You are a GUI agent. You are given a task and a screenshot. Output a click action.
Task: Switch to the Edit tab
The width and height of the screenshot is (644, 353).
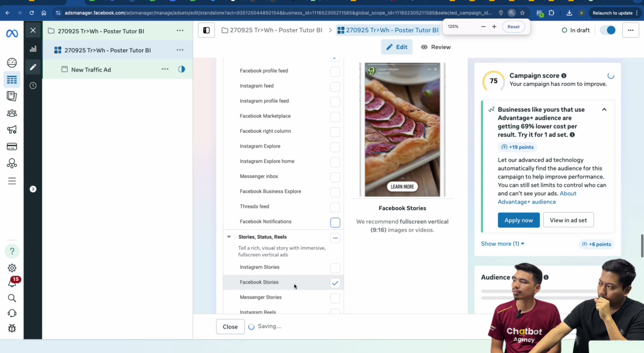(x=397, y=47)
